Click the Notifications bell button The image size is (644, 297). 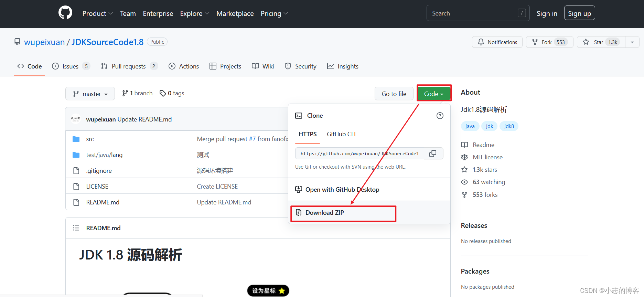pos(497,42)
